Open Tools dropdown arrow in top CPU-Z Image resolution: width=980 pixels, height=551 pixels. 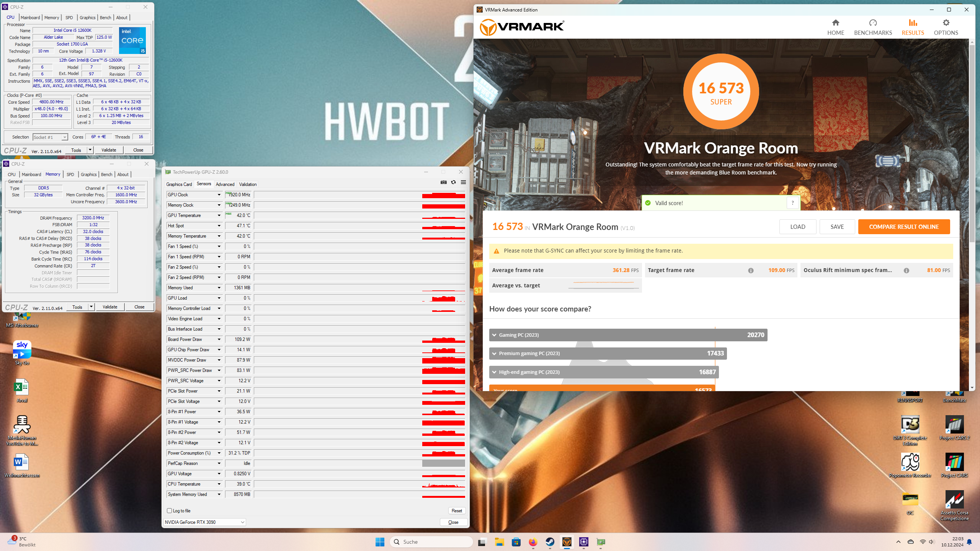90,150
